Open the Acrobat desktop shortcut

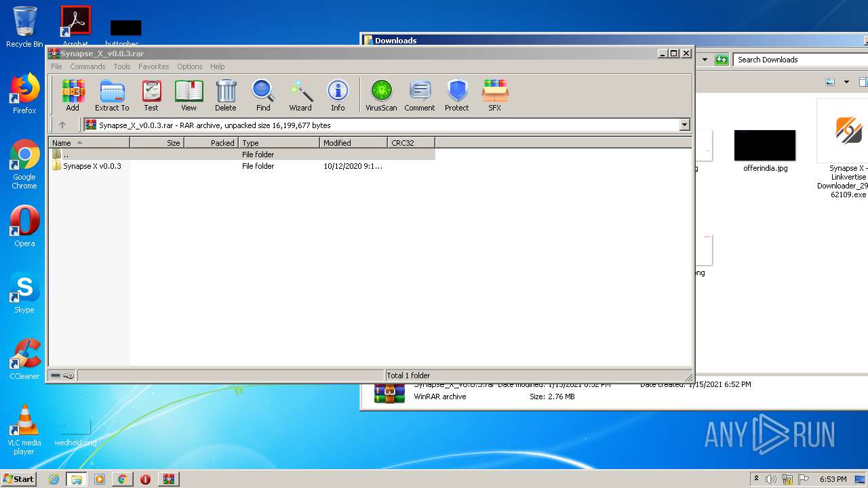pyautogui.click(x=75, y=26)
